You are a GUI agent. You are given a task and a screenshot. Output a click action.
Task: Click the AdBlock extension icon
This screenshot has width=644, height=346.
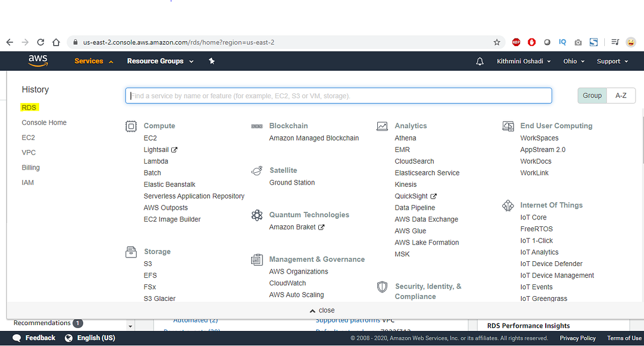(x=516, y=42)
